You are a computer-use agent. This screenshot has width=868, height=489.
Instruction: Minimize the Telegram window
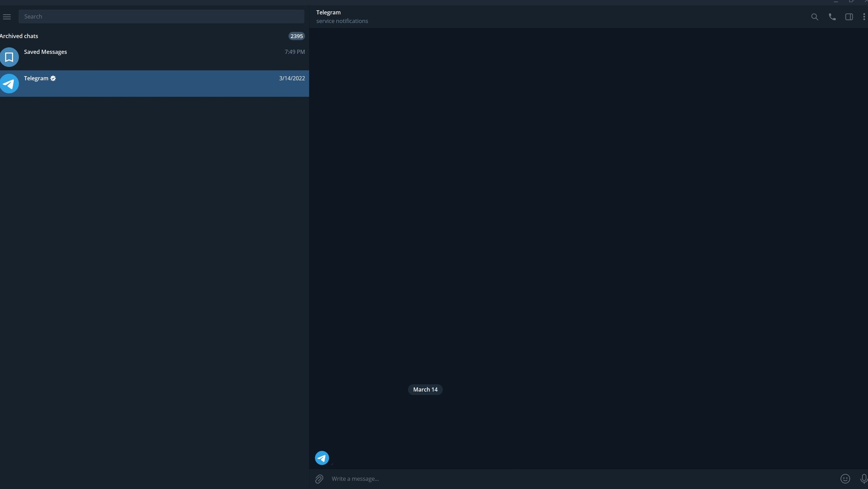pos(836,2)
